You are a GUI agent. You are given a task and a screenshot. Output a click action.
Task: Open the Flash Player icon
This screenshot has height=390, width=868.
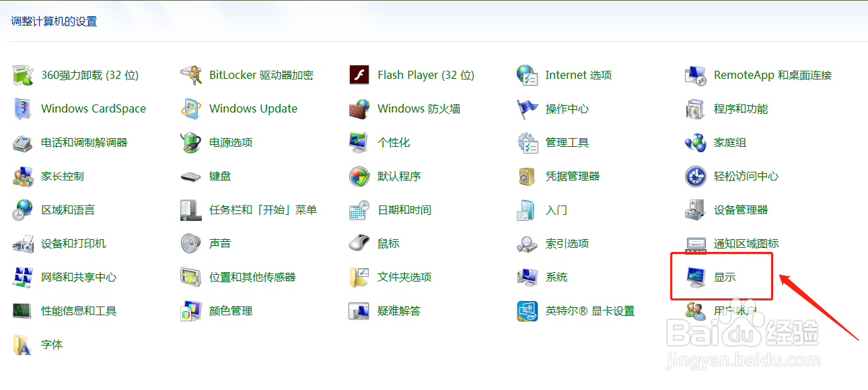(x=359, y=75)
